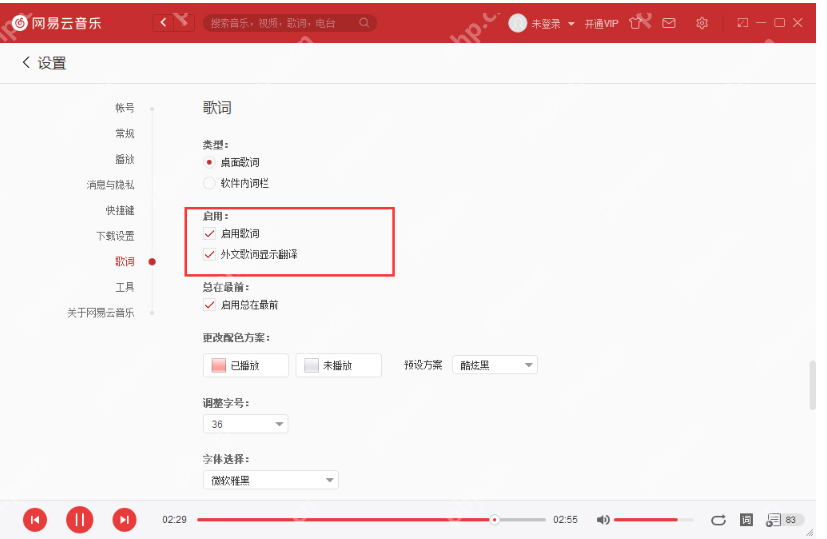Toggle the loop playback mode icon
Image resolution: width=827 pixels, height=539 pixels.
point(717,520)
